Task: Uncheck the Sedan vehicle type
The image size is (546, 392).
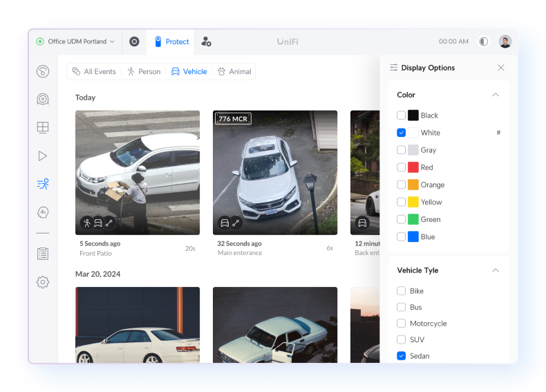Action: click(x=401, y=356)
